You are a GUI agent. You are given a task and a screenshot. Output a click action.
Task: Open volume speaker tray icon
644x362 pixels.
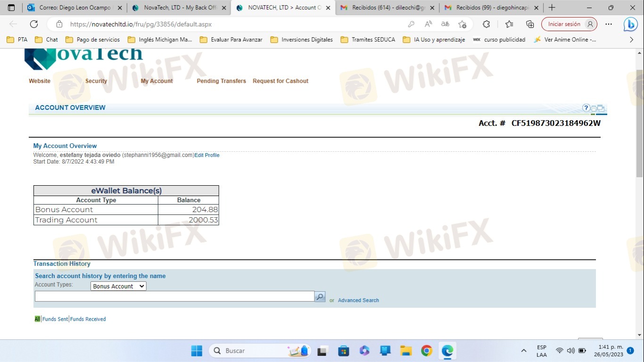(571, 351)
